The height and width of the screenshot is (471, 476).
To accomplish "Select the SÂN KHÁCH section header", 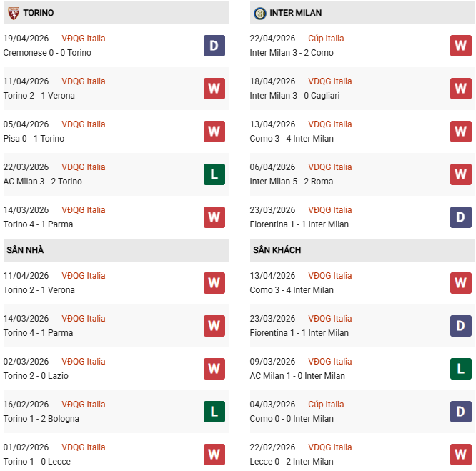I will 277,250.
